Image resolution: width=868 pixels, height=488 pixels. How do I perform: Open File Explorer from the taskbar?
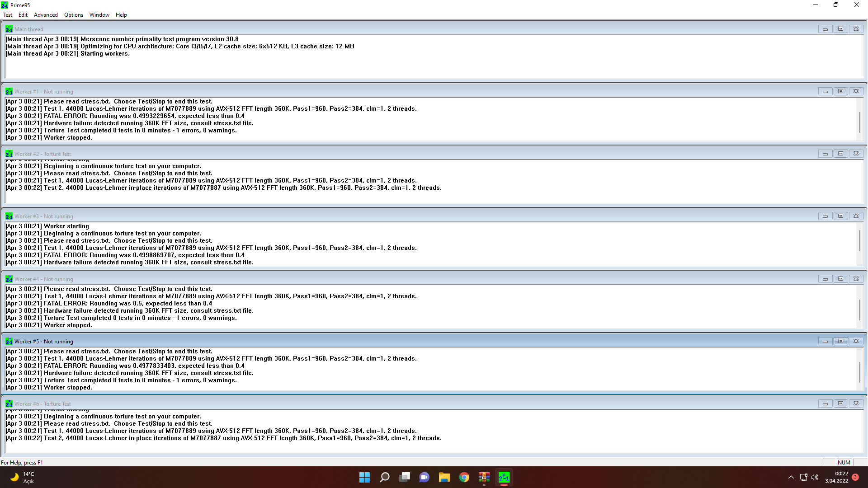pos(444,477)
